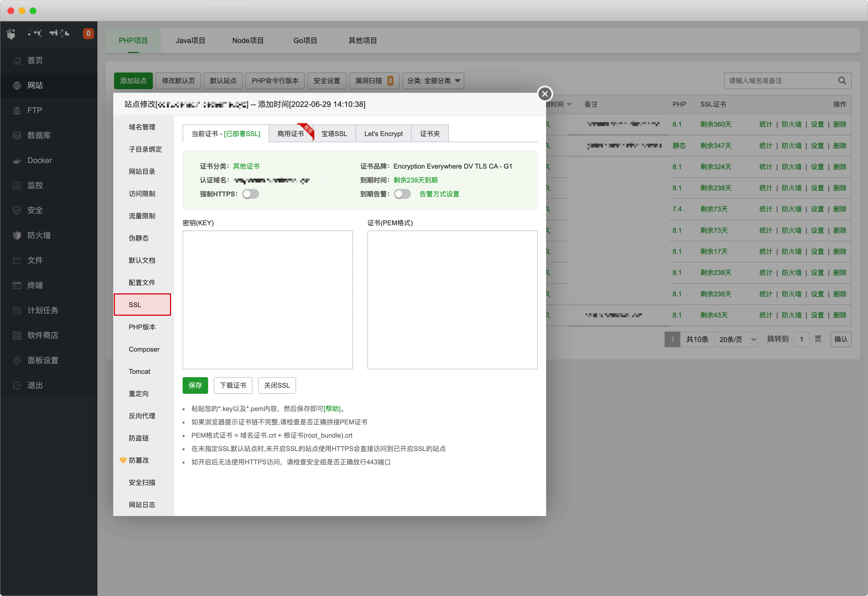Toggle the 强制HTTPS switch
Image resolution: width=868 pixels, height=596 pixels.
pyautogui.click(x=250, y=194)
